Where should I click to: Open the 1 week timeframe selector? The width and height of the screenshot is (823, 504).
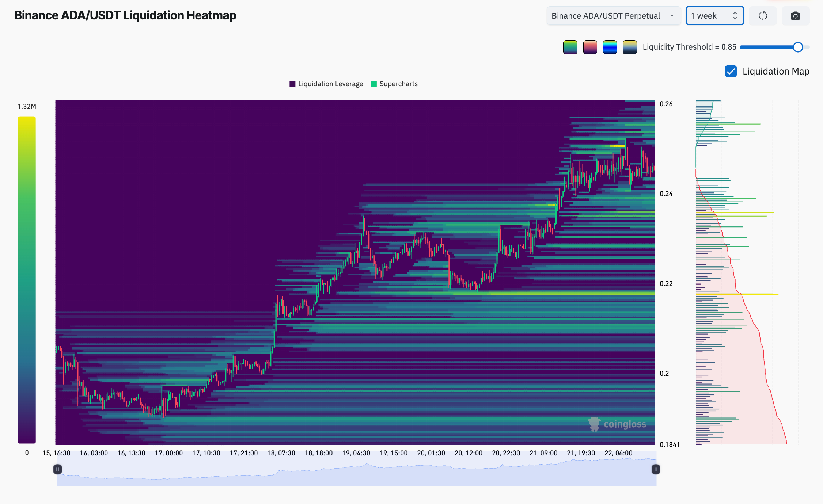714,16
